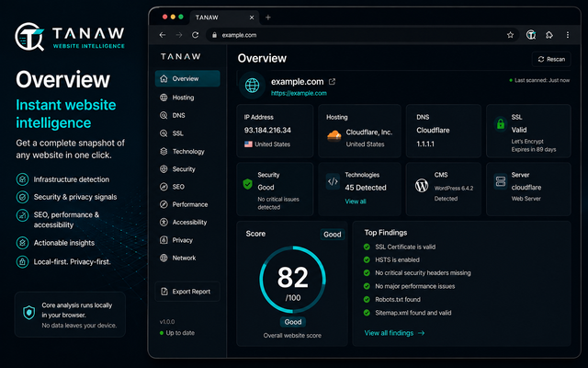This screenshot has width=588, height=368.
Task: Open the extensions puzzle icon
Action: click(549, 35)
